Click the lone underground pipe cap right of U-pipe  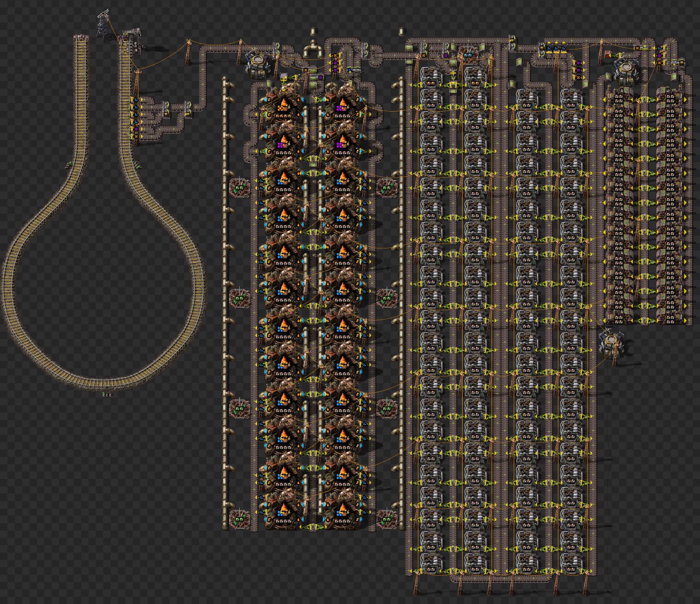(x=402, y=31)
